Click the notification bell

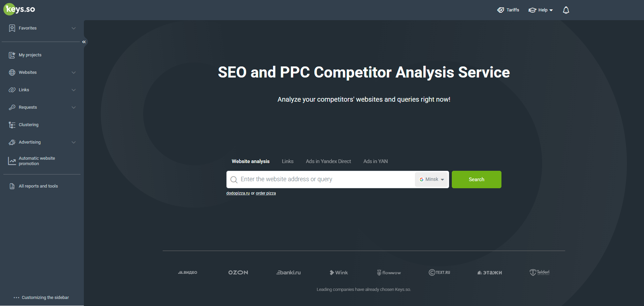point(566,10)
